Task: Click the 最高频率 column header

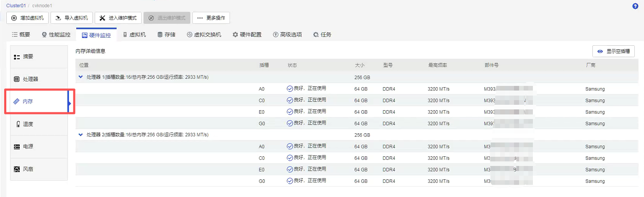Action: 437,65
